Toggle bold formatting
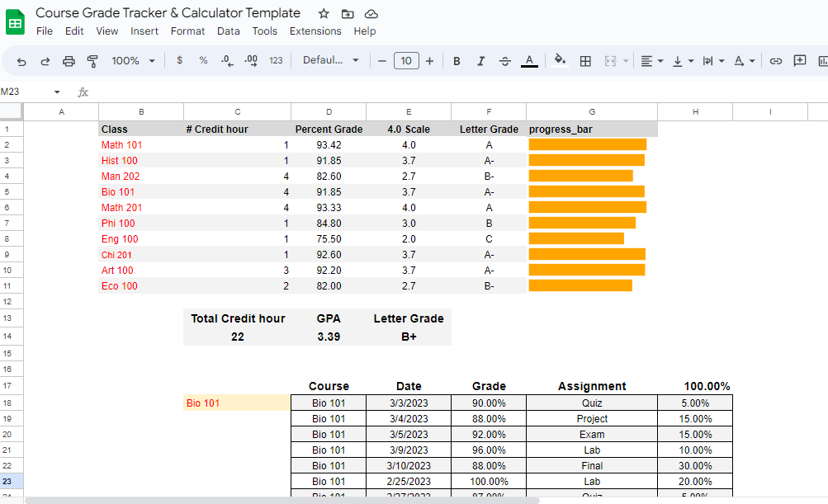 (x=457, y=60)
